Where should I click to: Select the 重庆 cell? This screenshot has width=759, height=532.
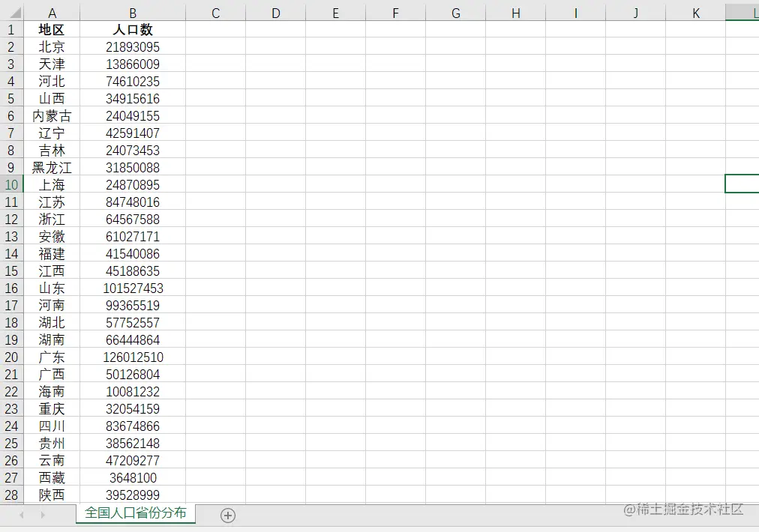click(x=52, y=409)
